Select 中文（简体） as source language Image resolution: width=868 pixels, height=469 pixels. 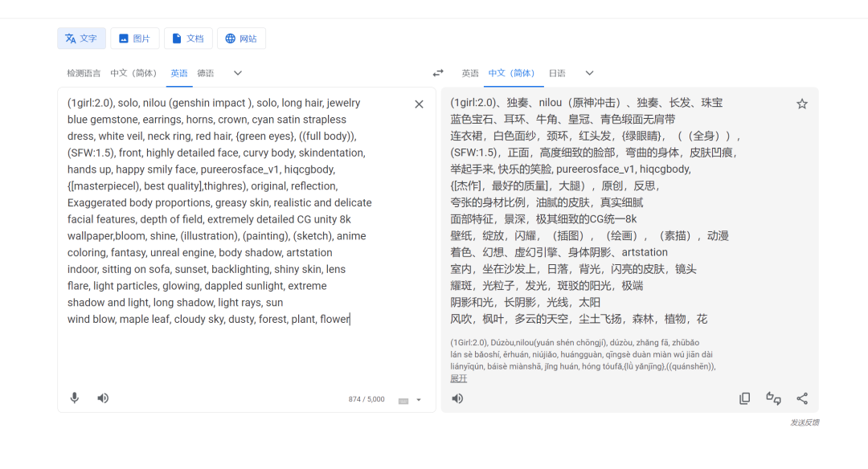(x=136, y=73)
